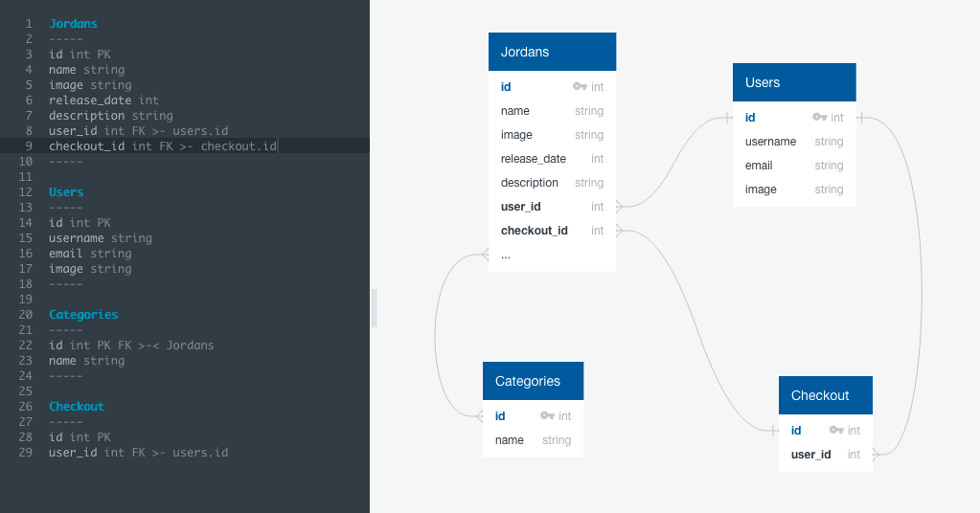Select the 'release_date' field in Jordans table
Screen dimensions: 980x513
pos(552,159)
